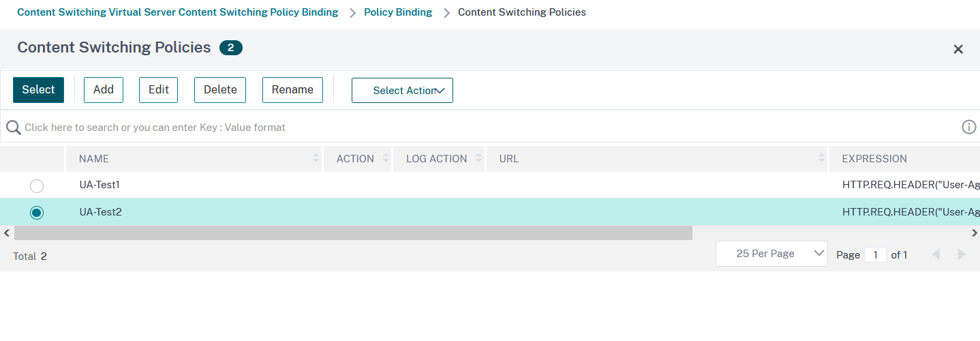Click the search magnifier icon

pyautogui.click(x=13, y=128)
